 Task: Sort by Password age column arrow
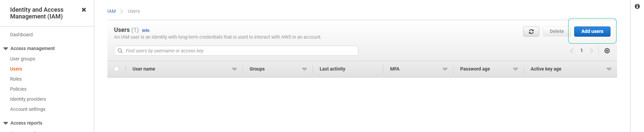pos(516,69)
